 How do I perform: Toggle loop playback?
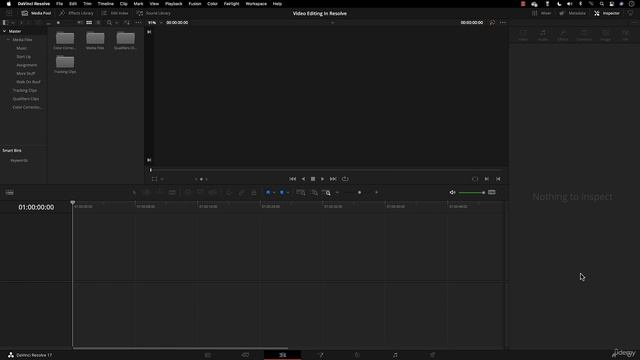point(345,179)
